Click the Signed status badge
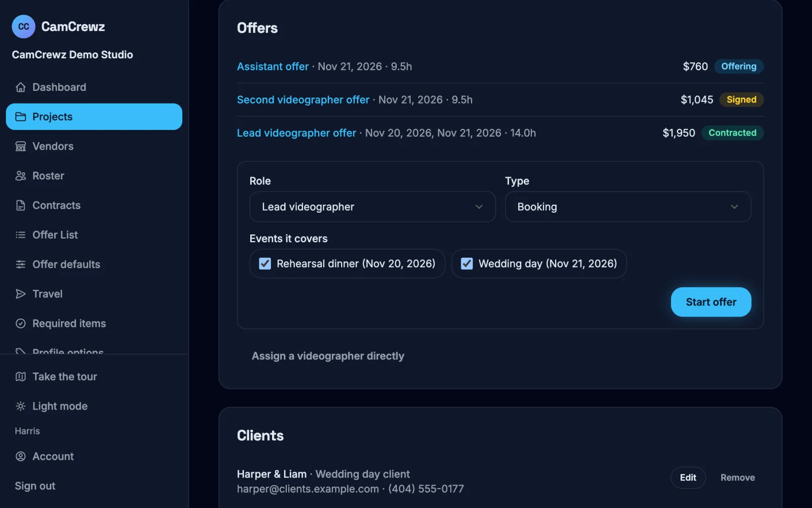Screen dimensions: 812x508 (x=741, y=99)
